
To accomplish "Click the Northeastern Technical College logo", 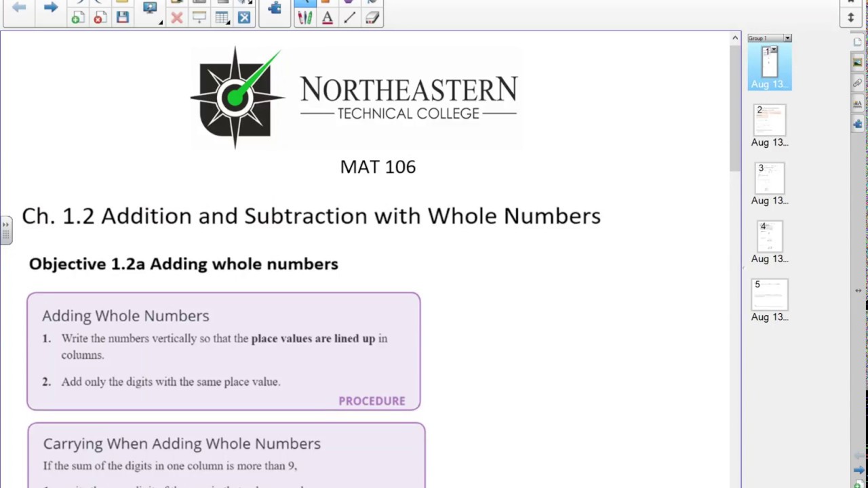I will (356, 97).
